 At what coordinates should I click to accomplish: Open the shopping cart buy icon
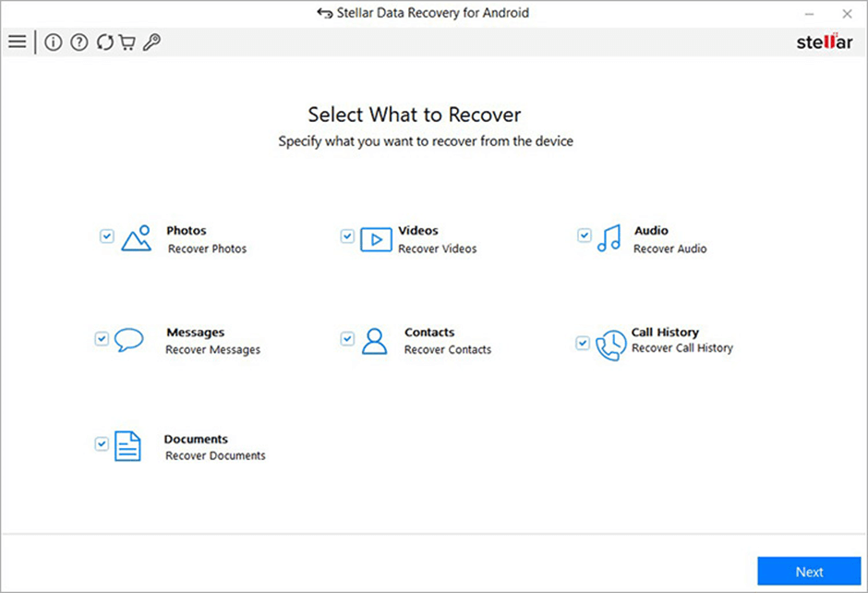(127, 42)
